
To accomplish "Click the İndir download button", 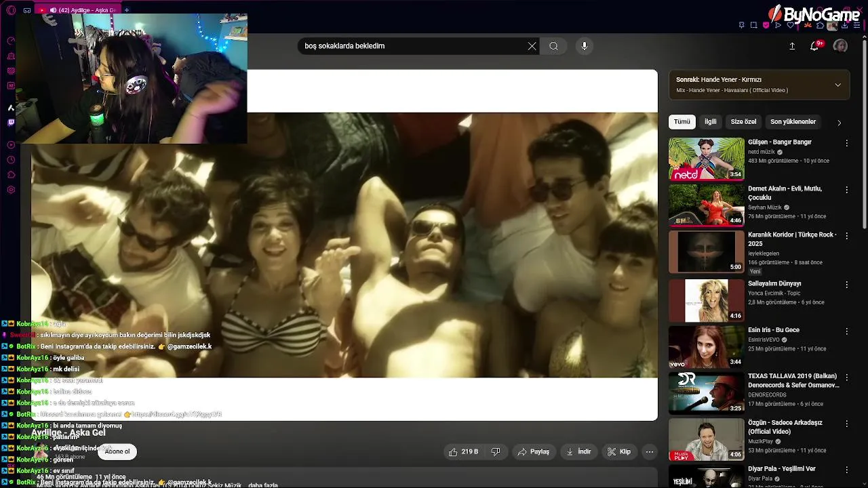I will (578, 451).
